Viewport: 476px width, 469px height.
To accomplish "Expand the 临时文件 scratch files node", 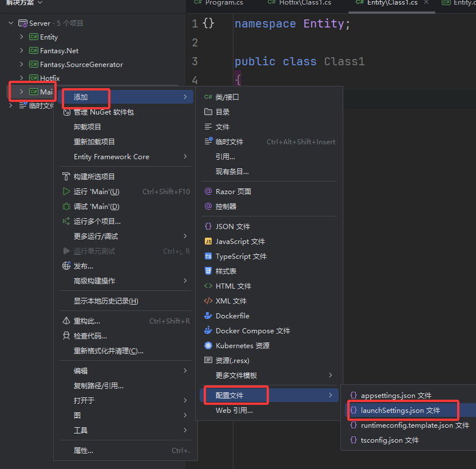I will point(11,105).
